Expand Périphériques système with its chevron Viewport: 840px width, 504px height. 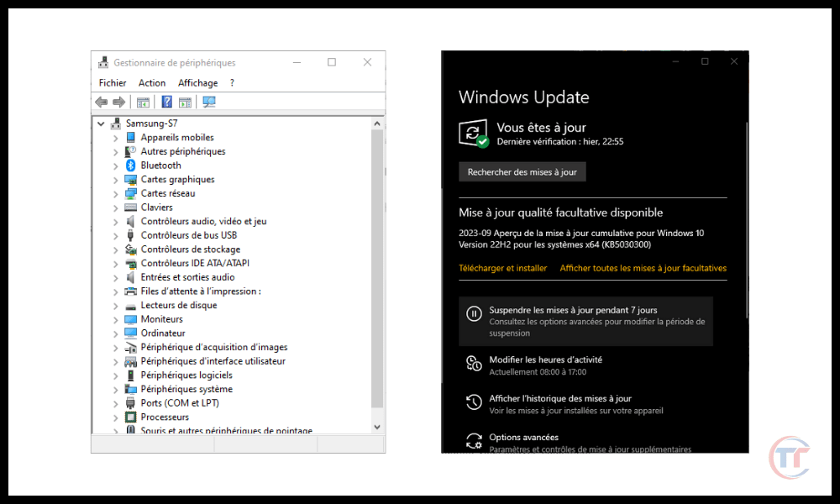click(x=116, y=390)
